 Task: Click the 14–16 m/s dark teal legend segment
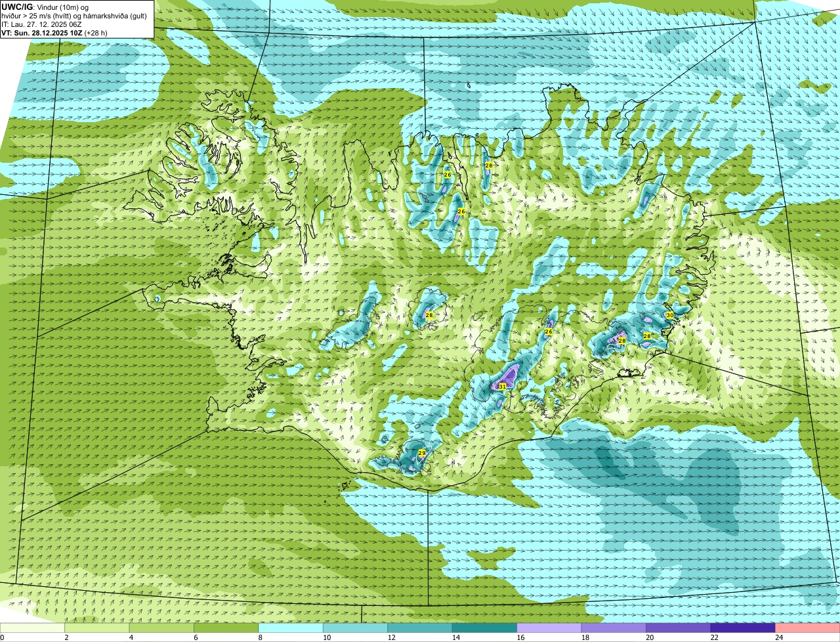[485, 628]
